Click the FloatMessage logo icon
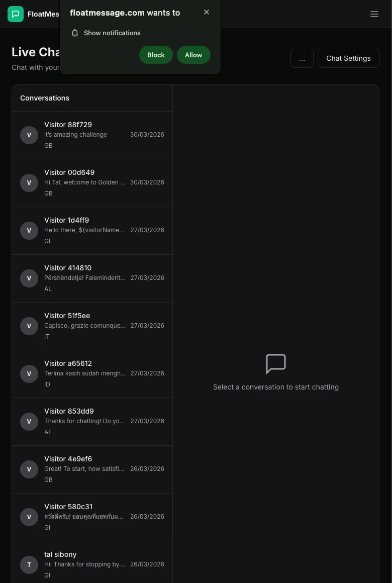The width and height of the screenshot is (392, 583). pyautogui.click(x=16, y=14)
